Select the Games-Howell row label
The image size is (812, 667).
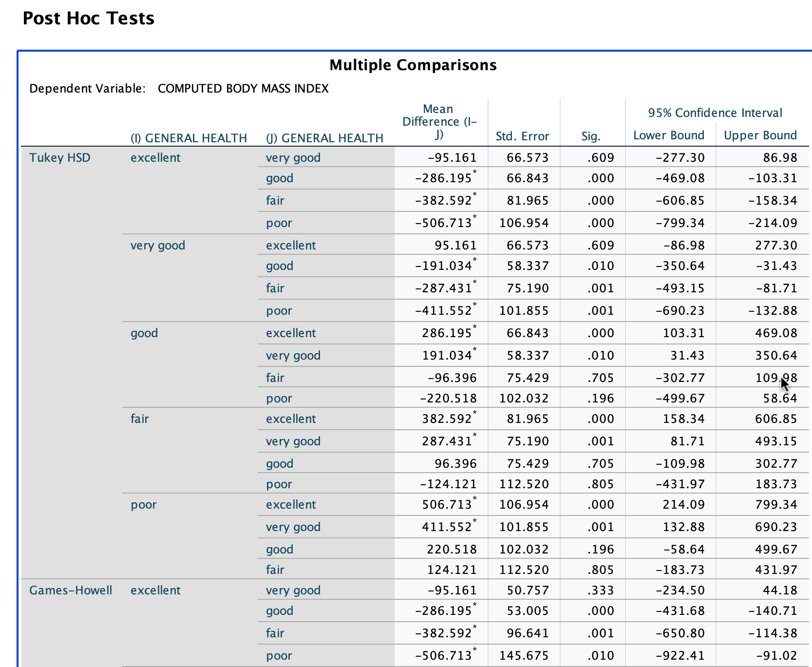click(71, 590)
